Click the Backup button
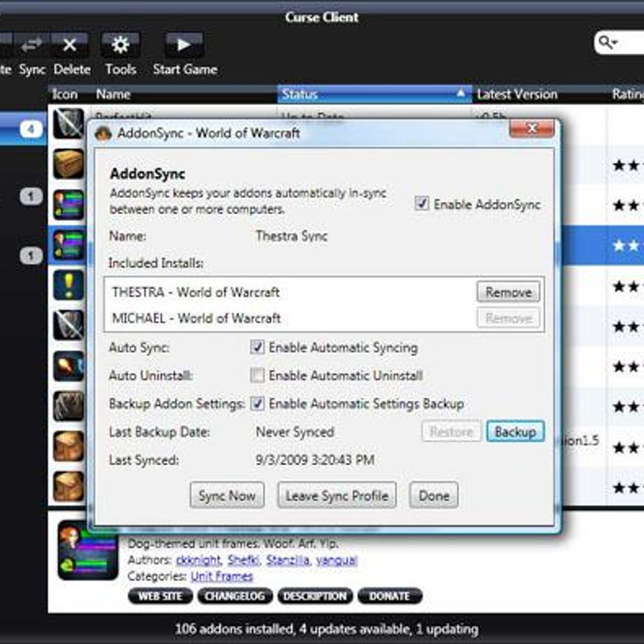The image size is (644, 644). point(515,431)
